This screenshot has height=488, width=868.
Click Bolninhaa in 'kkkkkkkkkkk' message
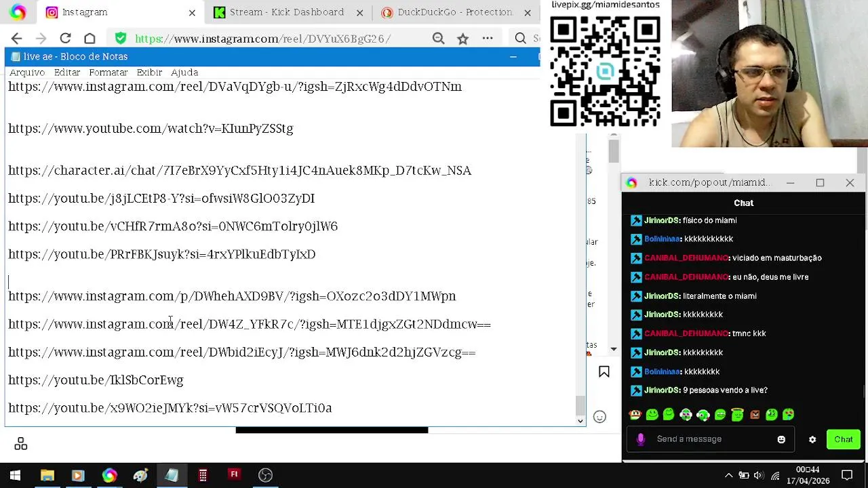pyautogui.click(x=663, y=239)
